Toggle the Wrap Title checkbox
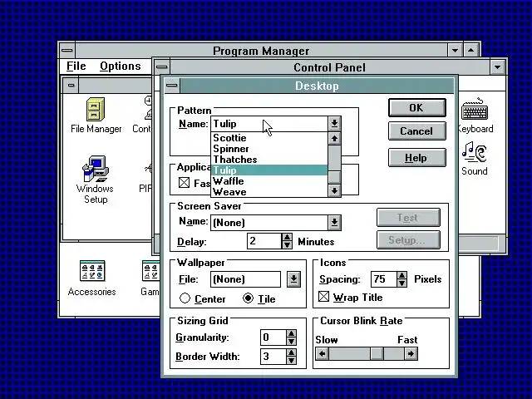 [x=323, y=297]
